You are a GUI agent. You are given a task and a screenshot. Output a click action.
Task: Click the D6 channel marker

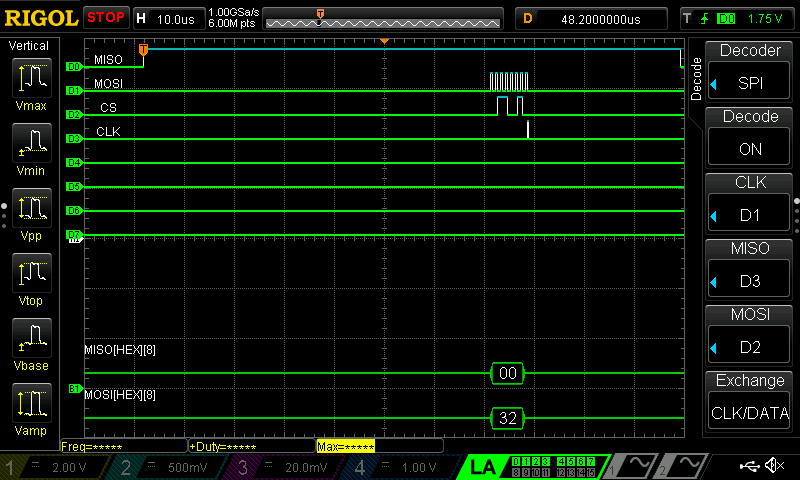(74, 210)
